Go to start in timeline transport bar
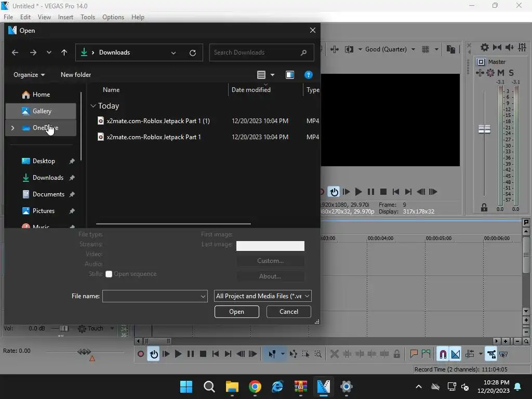Viewport: 532px width, 399px height. coord(216,354)
